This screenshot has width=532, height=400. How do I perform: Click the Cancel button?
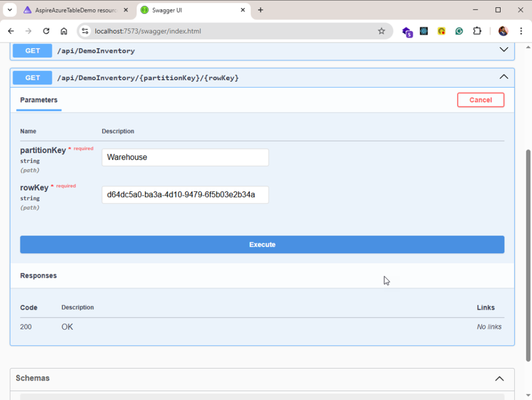pos(480,100)
